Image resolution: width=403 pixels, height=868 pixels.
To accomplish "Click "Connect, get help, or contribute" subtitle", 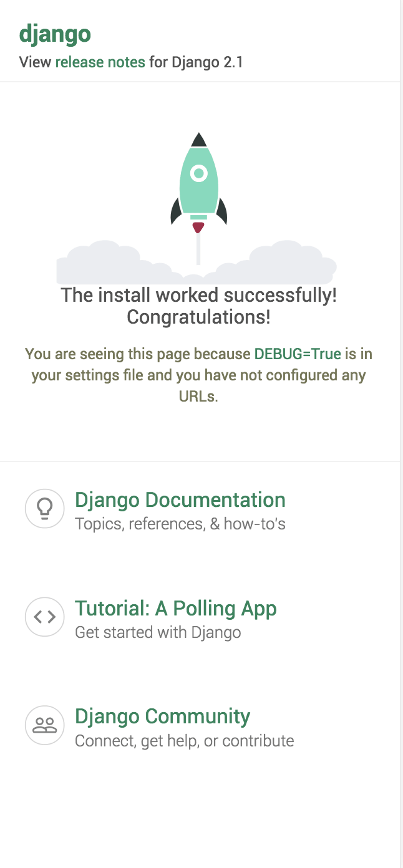I will (184, 741).
